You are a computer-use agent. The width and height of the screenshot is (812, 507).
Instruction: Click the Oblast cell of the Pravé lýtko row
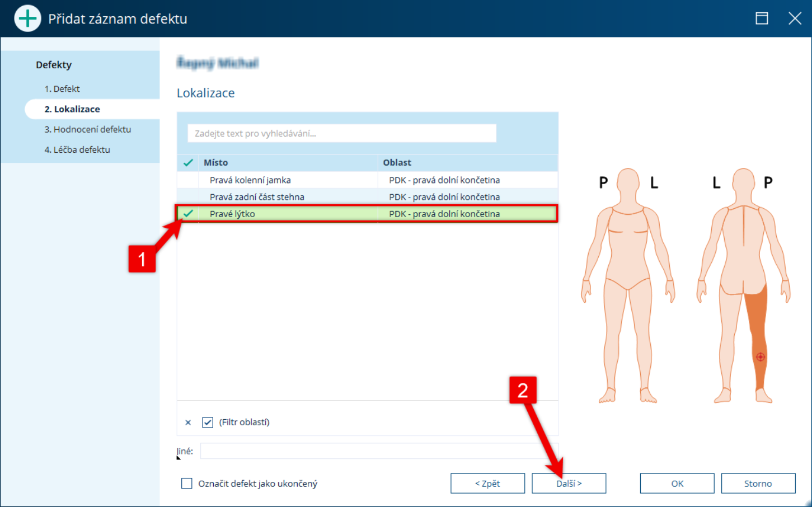tap(468, 214)
